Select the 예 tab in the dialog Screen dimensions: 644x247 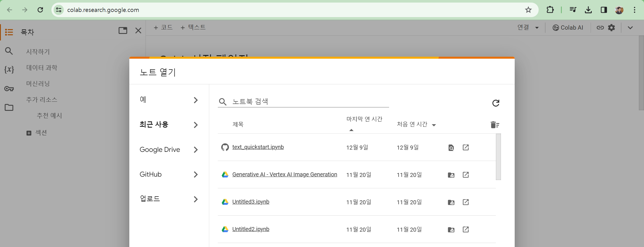[169, 100]
